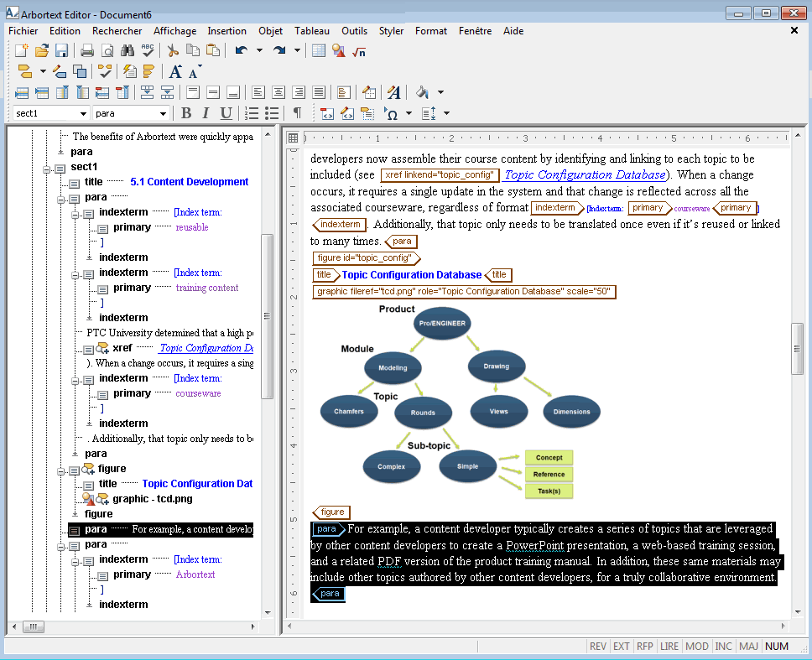Follow the Topic Configuration Database xref link
The image size is (812, 660).
(586, 175)
